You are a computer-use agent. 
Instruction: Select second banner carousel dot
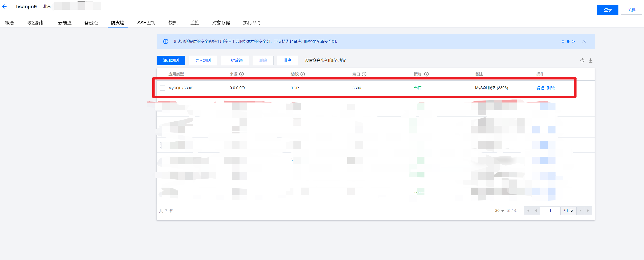pyautogui.click(x=568, y=41)
